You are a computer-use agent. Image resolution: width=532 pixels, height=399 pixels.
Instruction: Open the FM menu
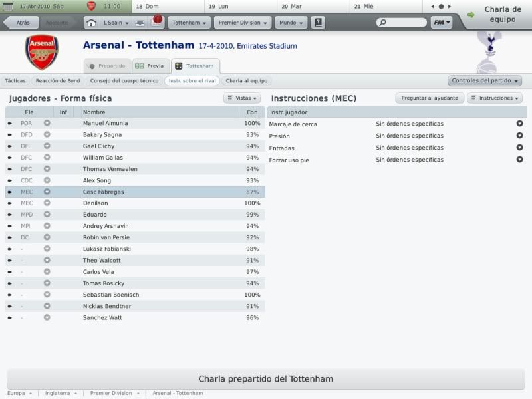pyautogui.click(x=442, y=23)
